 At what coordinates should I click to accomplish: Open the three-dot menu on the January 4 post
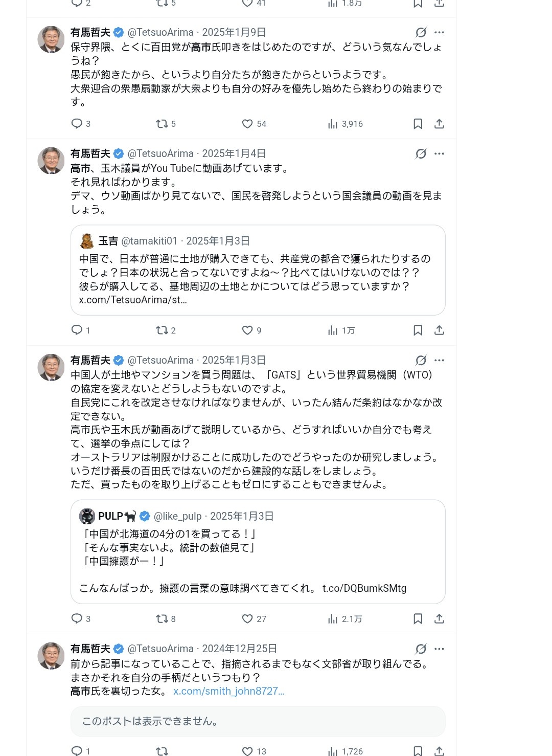(439, 153)
